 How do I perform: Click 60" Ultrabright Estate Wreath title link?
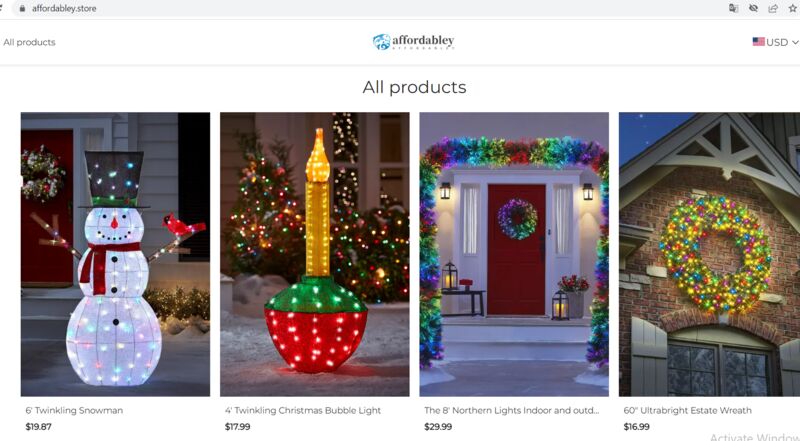coord(687,410)
